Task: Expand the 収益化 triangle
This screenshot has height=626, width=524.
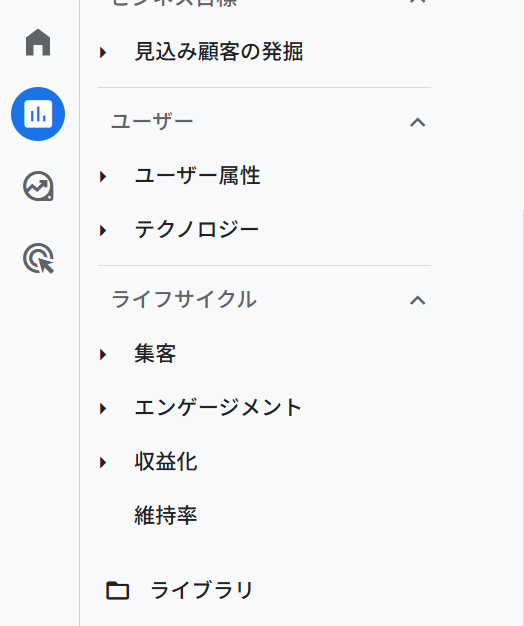Action: pos(103,462)
